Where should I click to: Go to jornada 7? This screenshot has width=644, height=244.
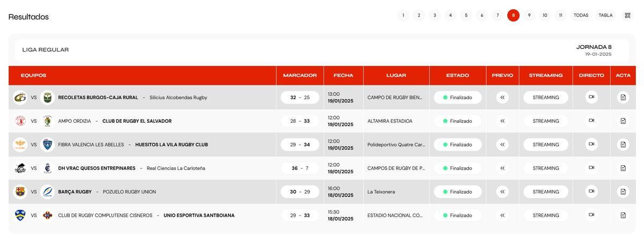tap(497, 16)
